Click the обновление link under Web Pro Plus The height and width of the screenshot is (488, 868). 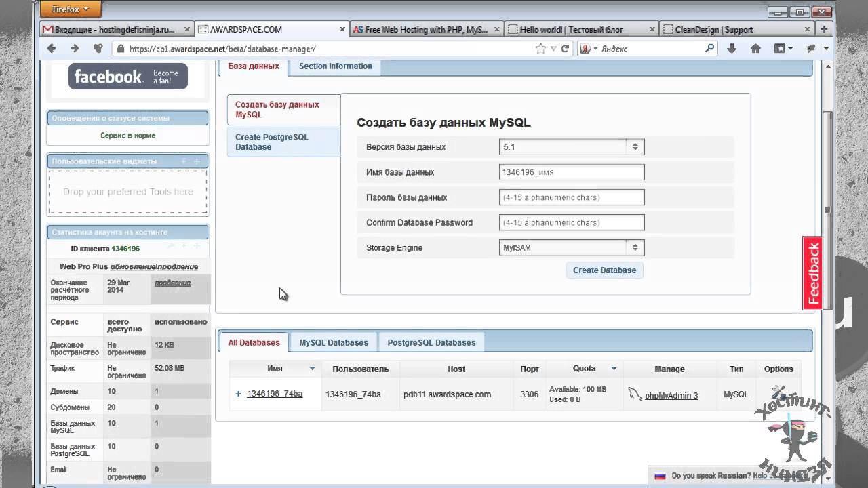(x=132, y=267)
